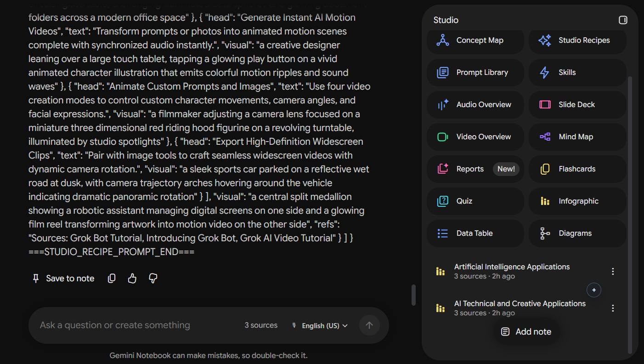Click the Add note button
This screenshot has width=644, height=364.
(x=526, y=332)
